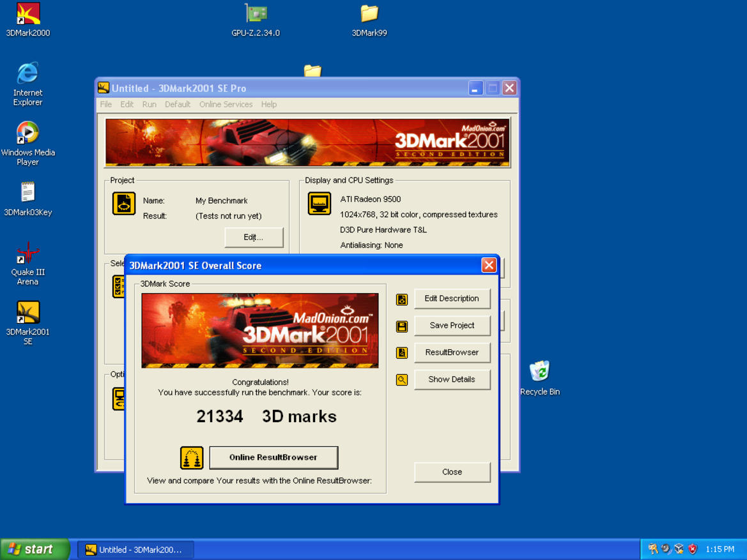This screenshot has height=560, width=747.
Task: Launch Quake III Arena shortcut
Action: (x=27, y=263)
